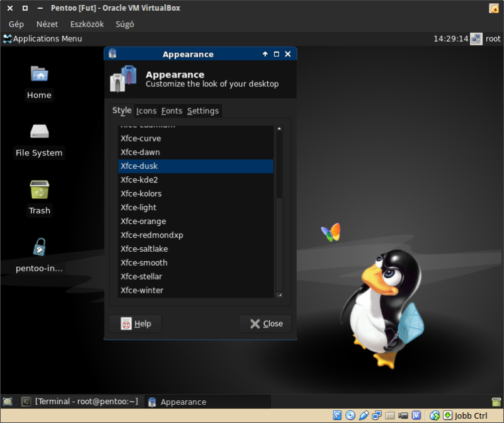504x423 pixels.
Task: Click the style list scroll down arrow
Action: coord(280,295)
